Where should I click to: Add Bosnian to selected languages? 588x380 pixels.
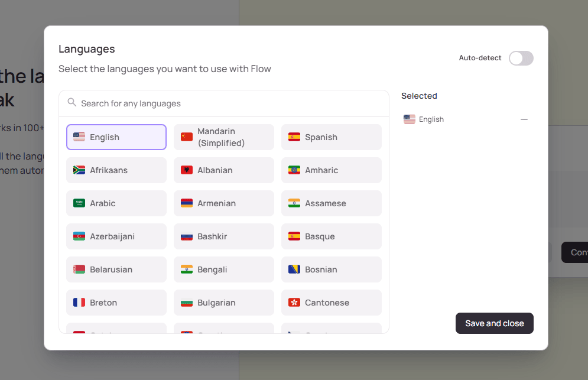pos(332,269)
